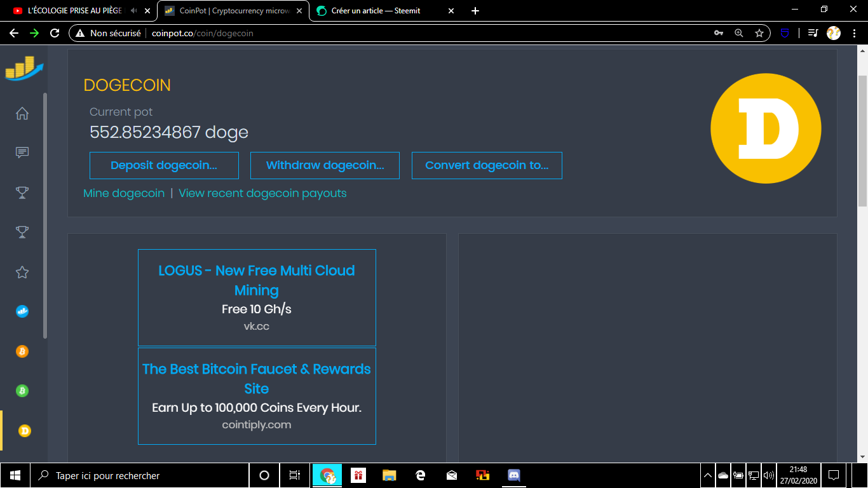Open the volume control in tray
Viewport: 868px width, 488px height.
[x=769, y=475]
